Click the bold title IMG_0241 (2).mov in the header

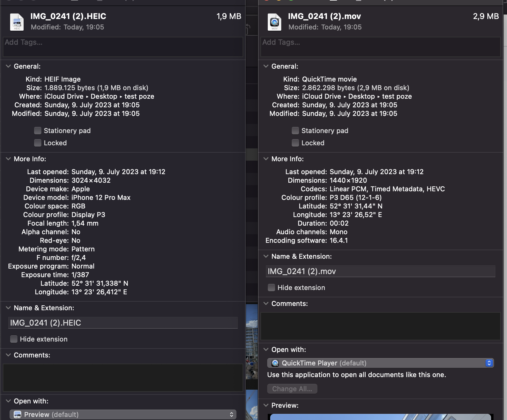[x=325, y=16]
